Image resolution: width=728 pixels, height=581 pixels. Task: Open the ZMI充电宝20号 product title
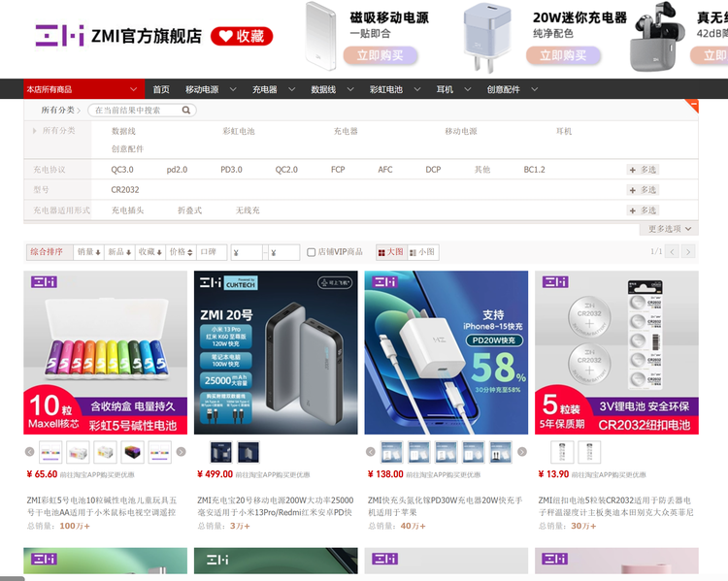click(276, 506)
